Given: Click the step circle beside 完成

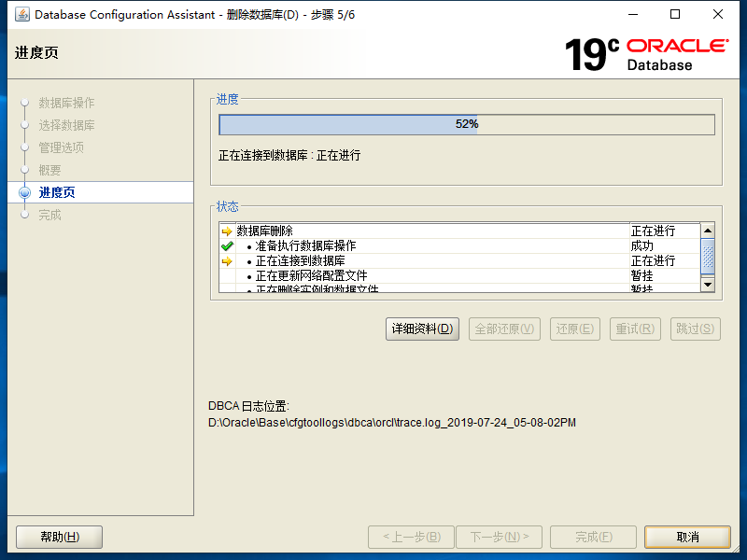Looking at the screenshot, I should coord(25,215).
